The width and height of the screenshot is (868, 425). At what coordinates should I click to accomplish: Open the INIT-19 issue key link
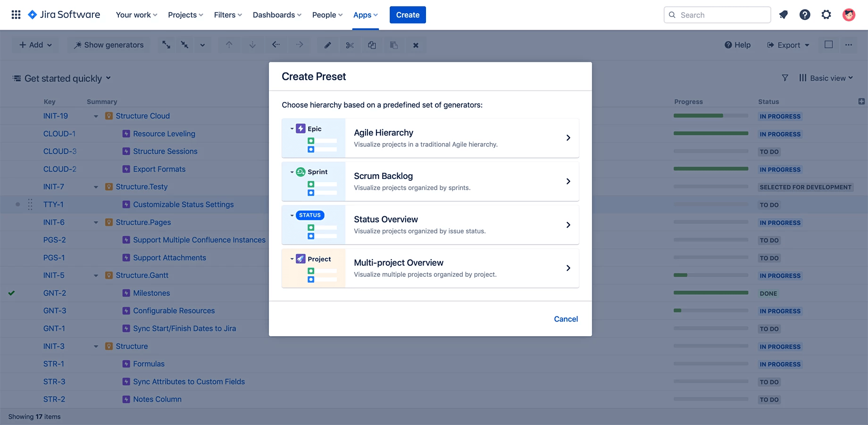pyautogui.click(x=56, y=116)
